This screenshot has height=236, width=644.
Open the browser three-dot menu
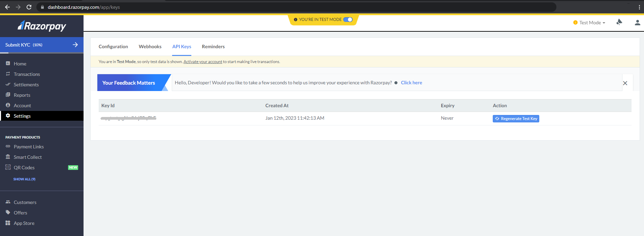pos(639,7)
